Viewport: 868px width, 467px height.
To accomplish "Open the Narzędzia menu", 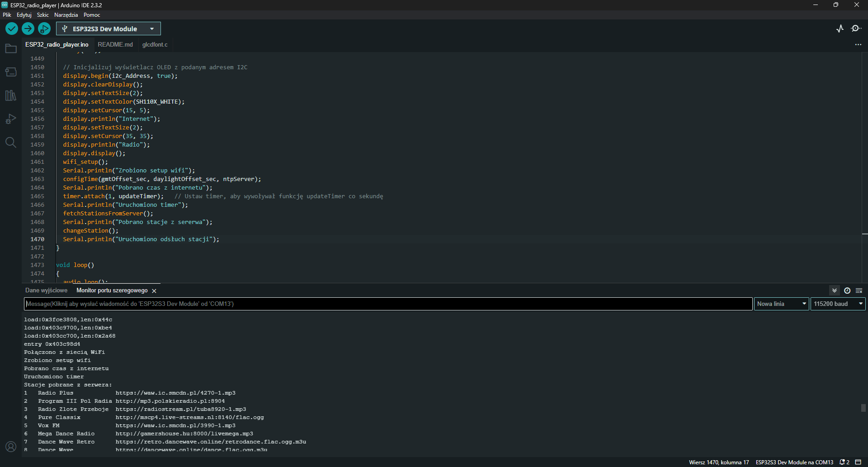I will 66,15.
